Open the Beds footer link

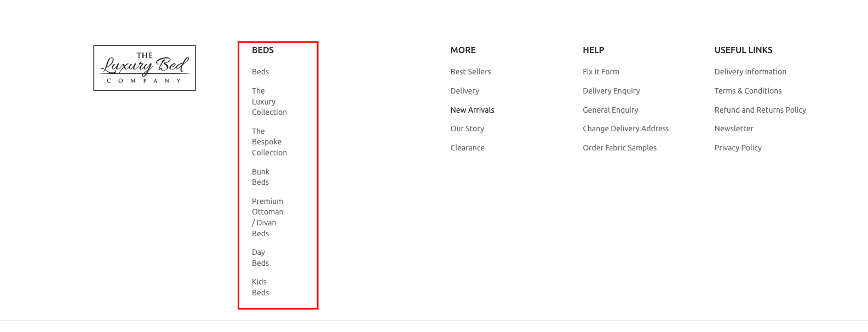pyautogui.click(x=260, y=72)
